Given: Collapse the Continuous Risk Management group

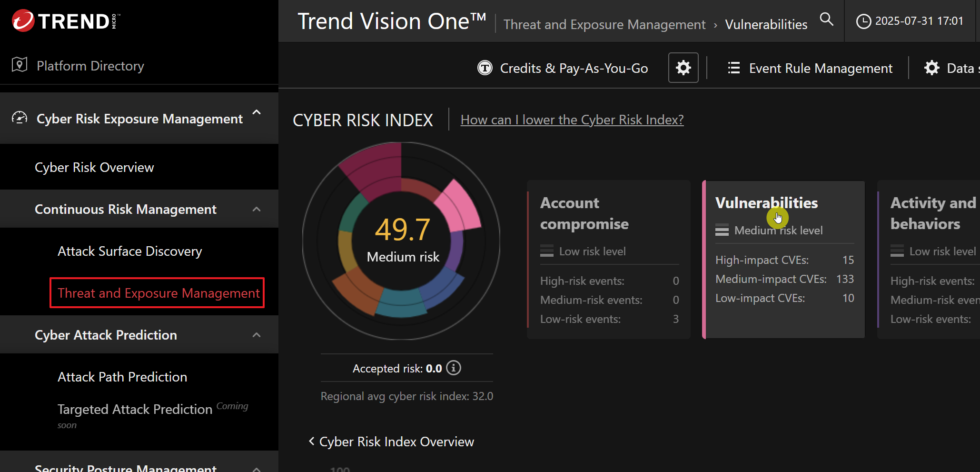Looking at the screenshot, I should (x=257, y=209).
